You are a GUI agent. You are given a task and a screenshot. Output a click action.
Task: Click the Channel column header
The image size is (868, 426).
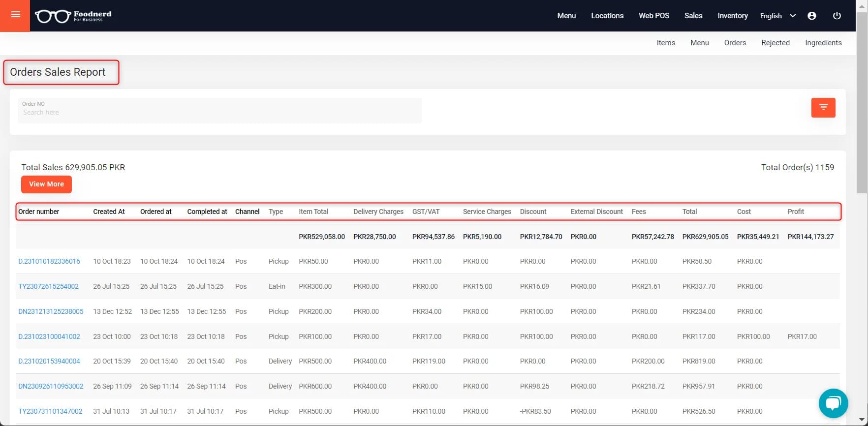pos(247,212)
